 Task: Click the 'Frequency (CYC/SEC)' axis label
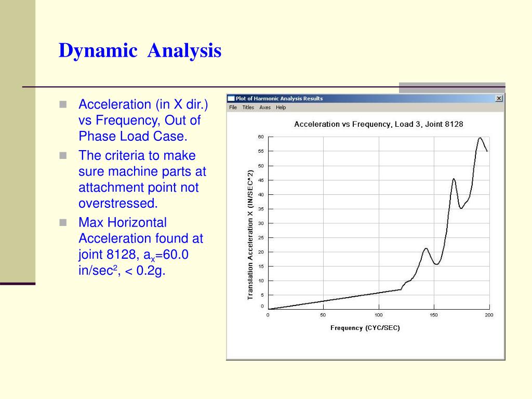click(365, 328)
